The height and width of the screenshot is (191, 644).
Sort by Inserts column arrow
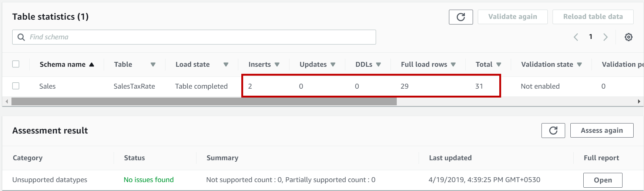277,65
